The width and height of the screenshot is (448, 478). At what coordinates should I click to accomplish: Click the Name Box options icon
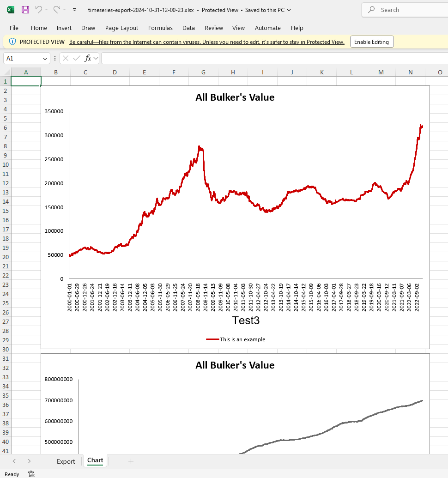[54, 58]
